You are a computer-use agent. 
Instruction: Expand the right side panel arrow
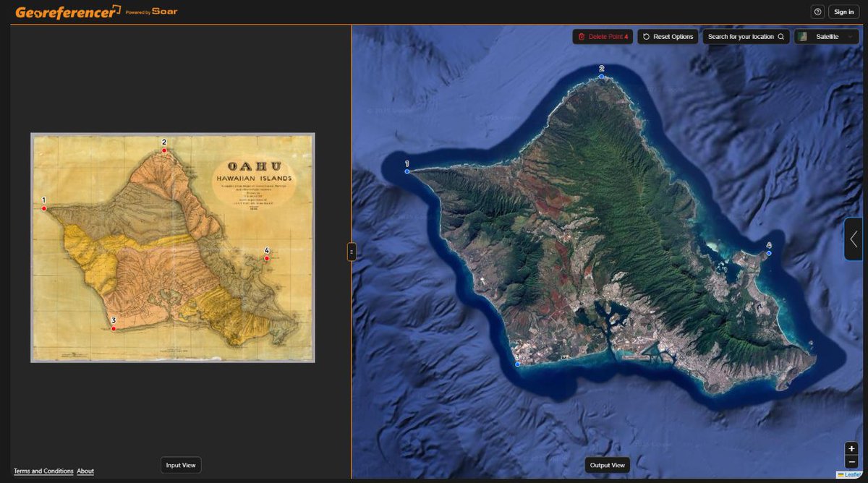click(x=854, y=239)
